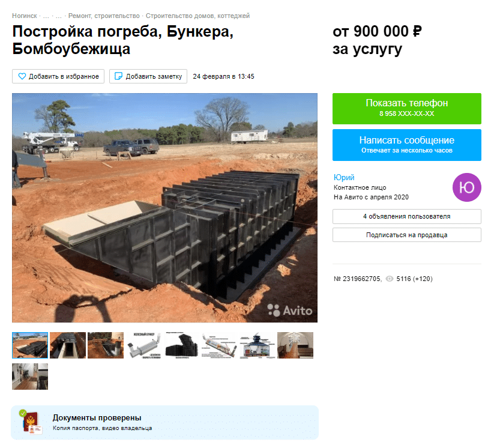The height and width of the screenshot is (448, 500).
Task: Add the listing to favorites
Action: 58,77
